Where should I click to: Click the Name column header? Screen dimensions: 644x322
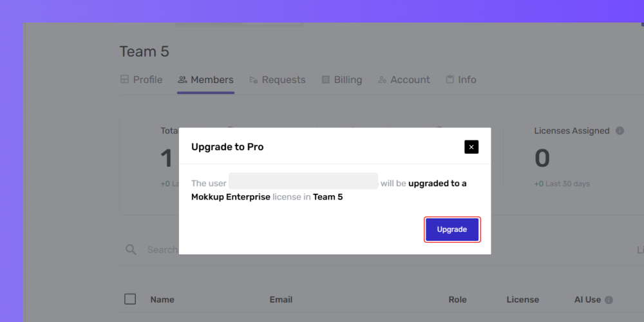tap(162, 300)
